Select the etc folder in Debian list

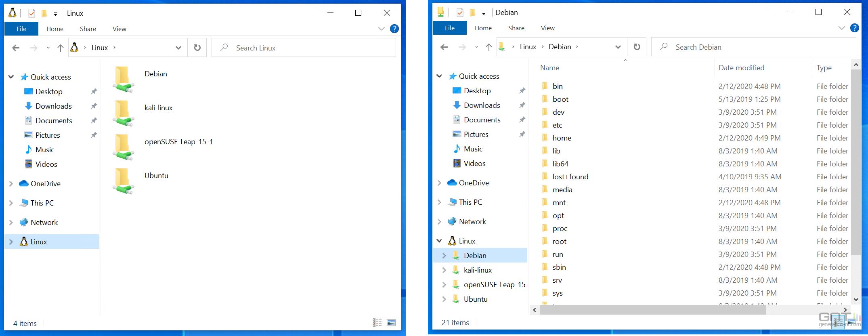[x=557, y=125]
